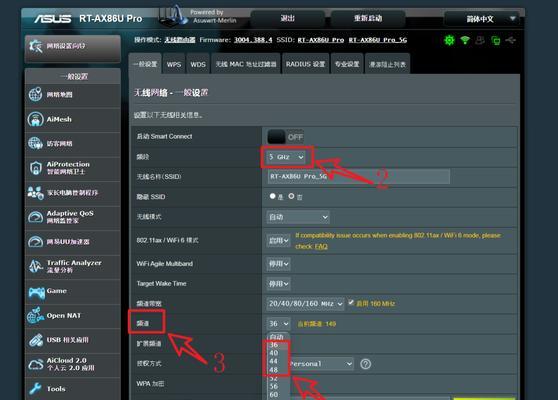Switch to roaming block list tab
558x400 pixels.
click(x=387, y=64)
